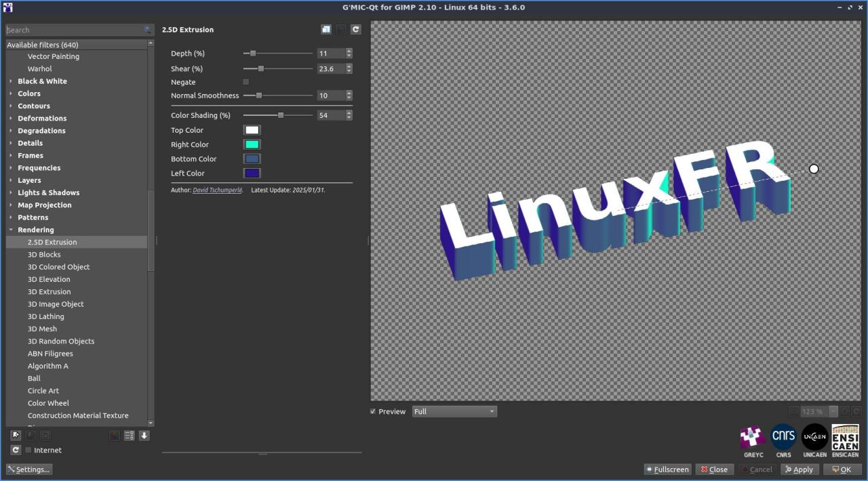This screenshot has width=868, height=481.
Task: Click the refresh icon beside Internet
Action: [16, 450]
